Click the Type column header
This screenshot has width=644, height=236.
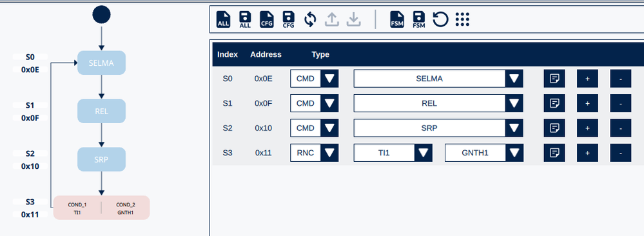click(x=320, y=54)
